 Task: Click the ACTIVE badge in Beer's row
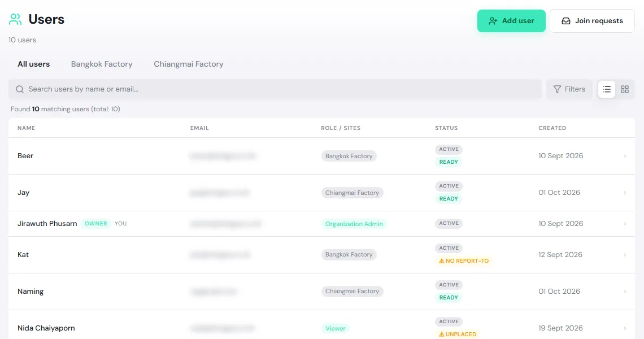click(x=449, y=149)
